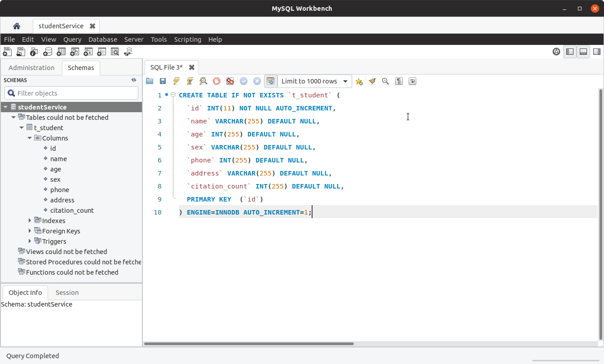Execute the SQL script with the lightning icon
This screenshot has width=604, height=364.
(x=176, y=81)
